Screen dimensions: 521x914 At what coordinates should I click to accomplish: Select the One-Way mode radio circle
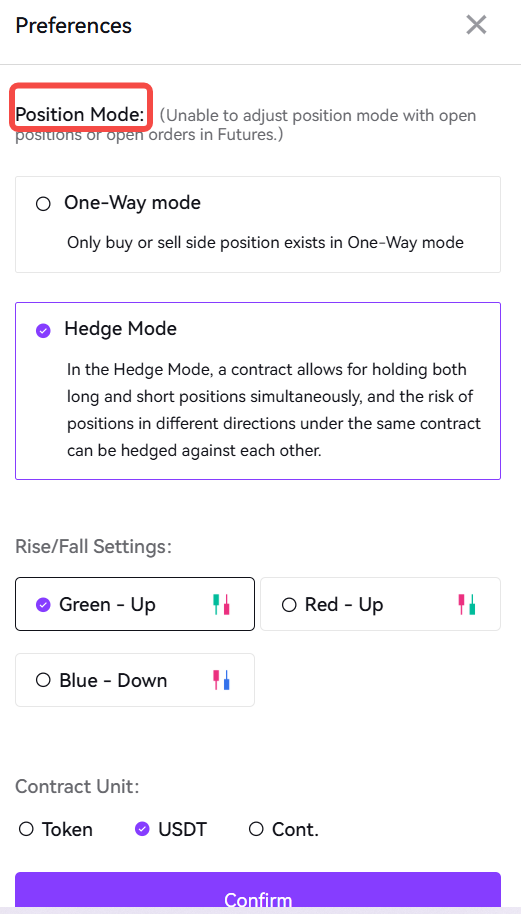point(43,204)
